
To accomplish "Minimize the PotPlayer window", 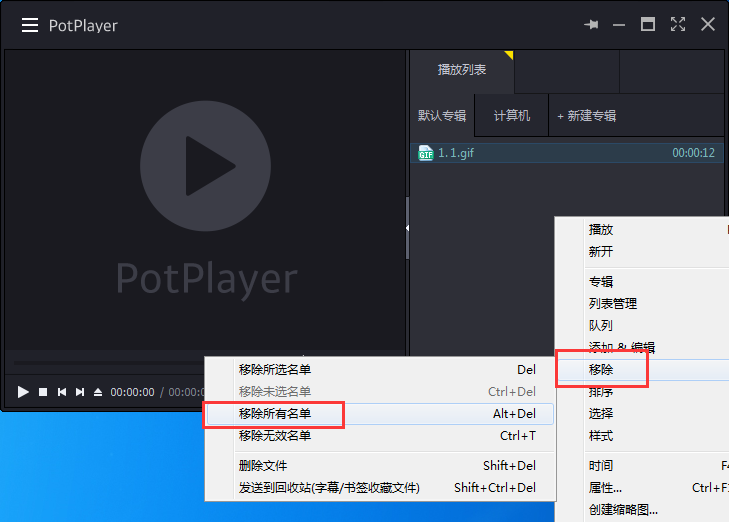I will pyautogui.click(x=618, y=25).
